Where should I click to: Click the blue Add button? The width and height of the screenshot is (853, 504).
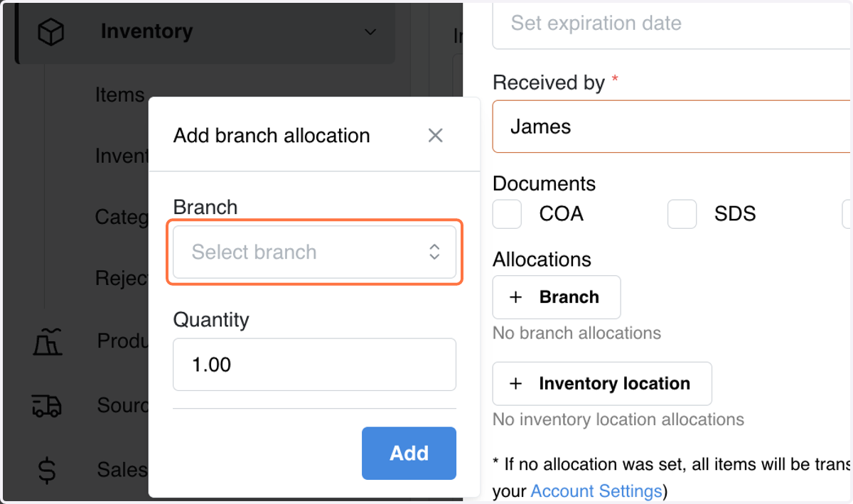point(409,454)
